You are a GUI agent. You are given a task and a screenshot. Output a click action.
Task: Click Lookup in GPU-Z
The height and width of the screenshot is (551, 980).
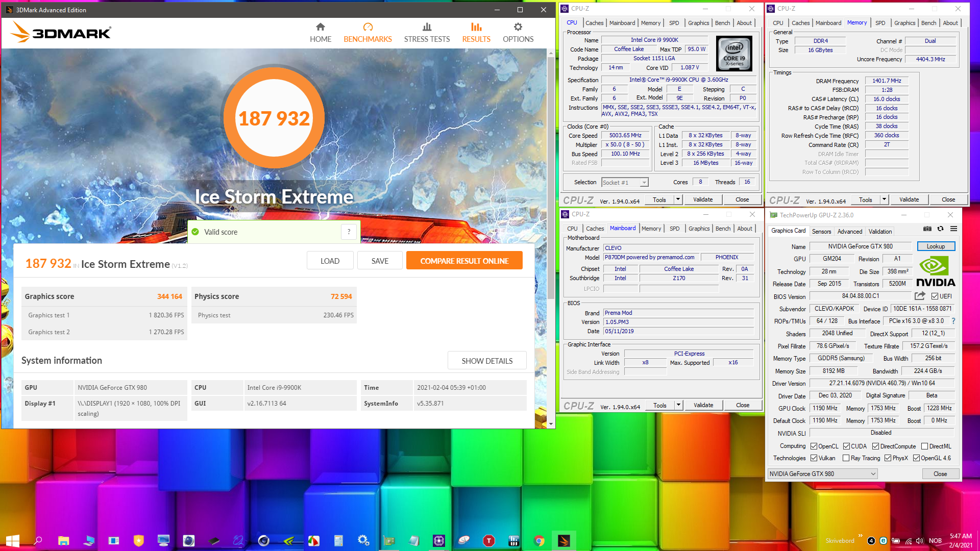click(936, 246)
